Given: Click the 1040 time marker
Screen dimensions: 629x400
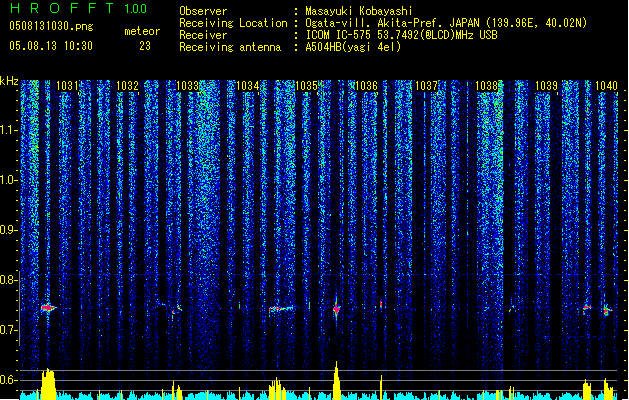Looking at the screenshot, I should coord(606,86).
